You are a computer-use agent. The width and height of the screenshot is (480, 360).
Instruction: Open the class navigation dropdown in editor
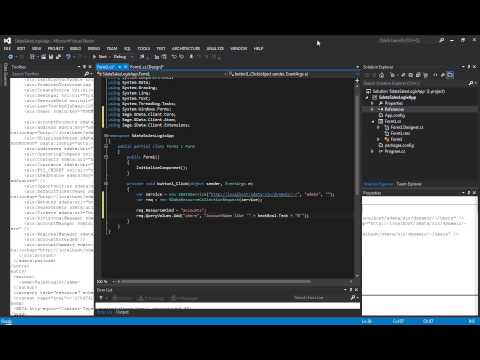pyautogui.click(x=161, y=74)
